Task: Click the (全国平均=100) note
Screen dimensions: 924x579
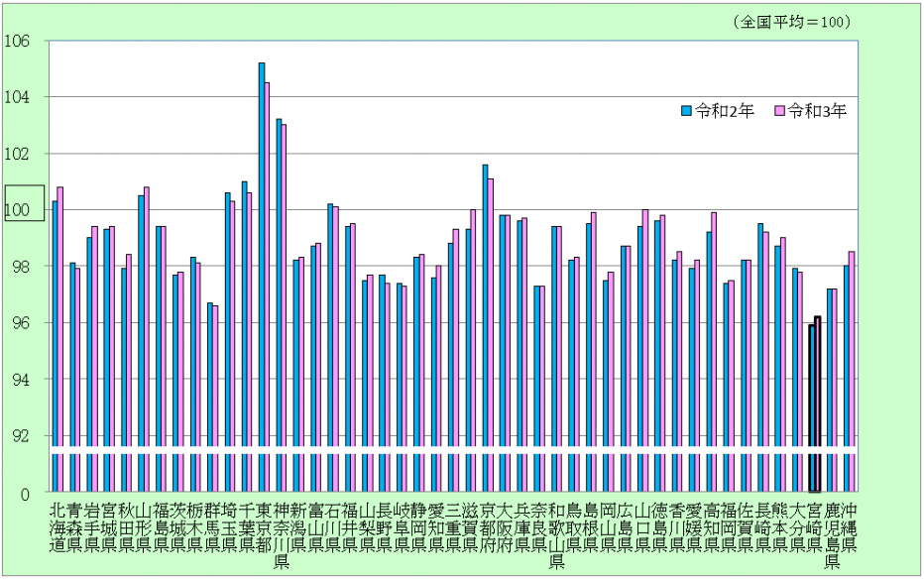Action: tap(792, 23)
